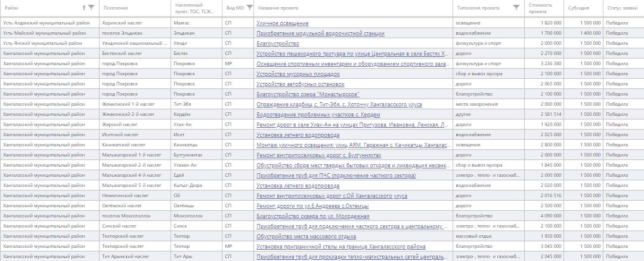Open Ремонт внутрипоселковых дорог с. Булгунняхтах link

click(318, 155)
